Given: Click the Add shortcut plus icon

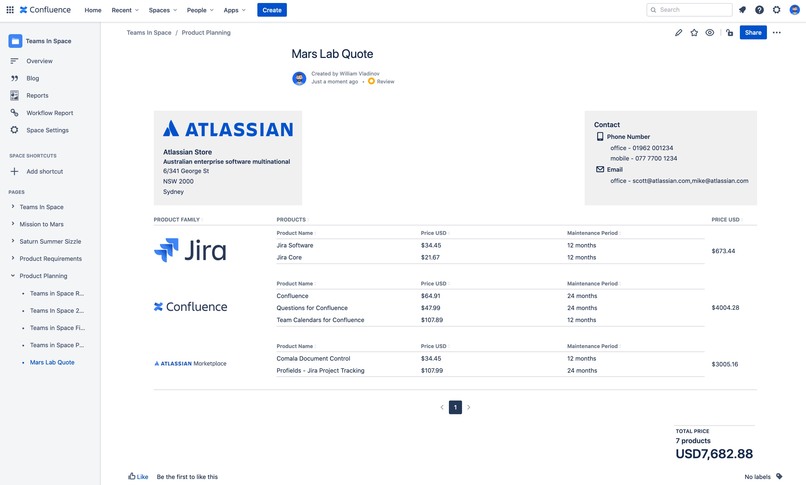Looking at the screenshot, I should (x=14, y=172).
